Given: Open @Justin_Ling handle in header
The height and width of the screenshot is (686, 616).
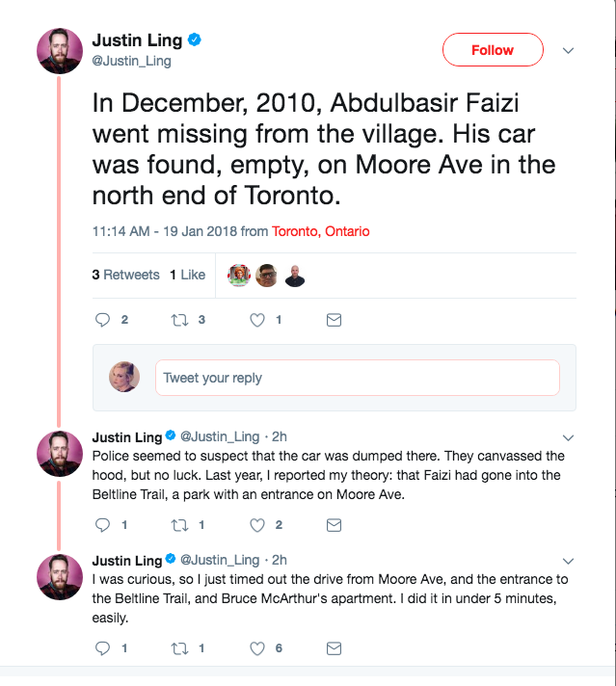Looking at the screenshot, I should pyautogui.click(x=131, y=60).
